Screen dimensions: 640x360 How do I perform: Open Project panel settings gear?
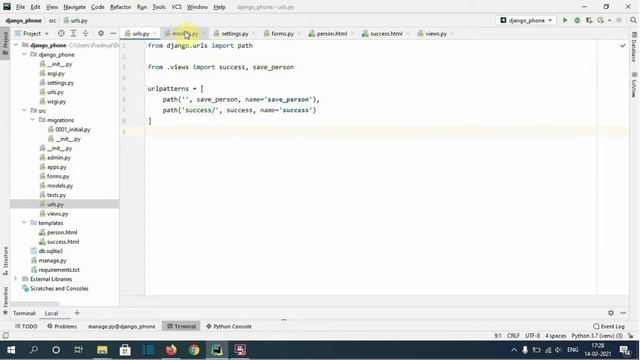(x=101, y=33)
